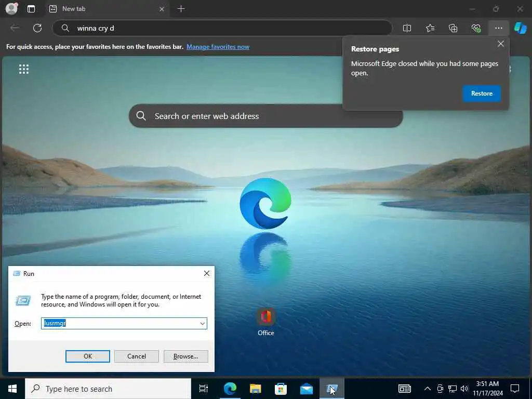Viewport: 532px width, 399px height.
Task: Open Browser essentials heart icon
Action: coord(476,28)
